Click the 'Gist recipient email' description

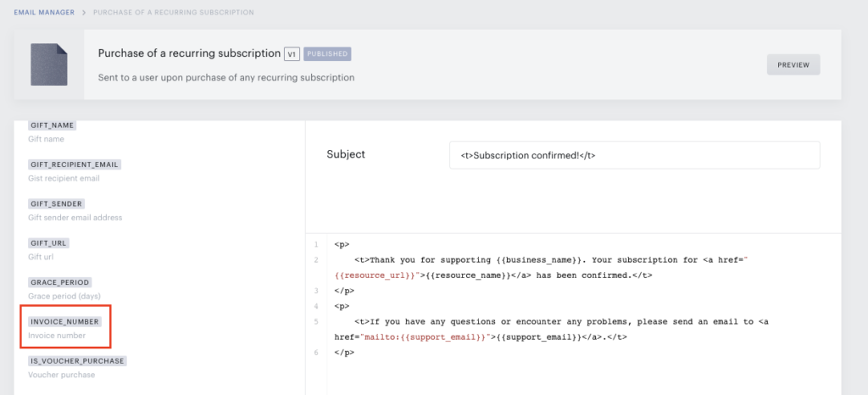tap(64, 178)
